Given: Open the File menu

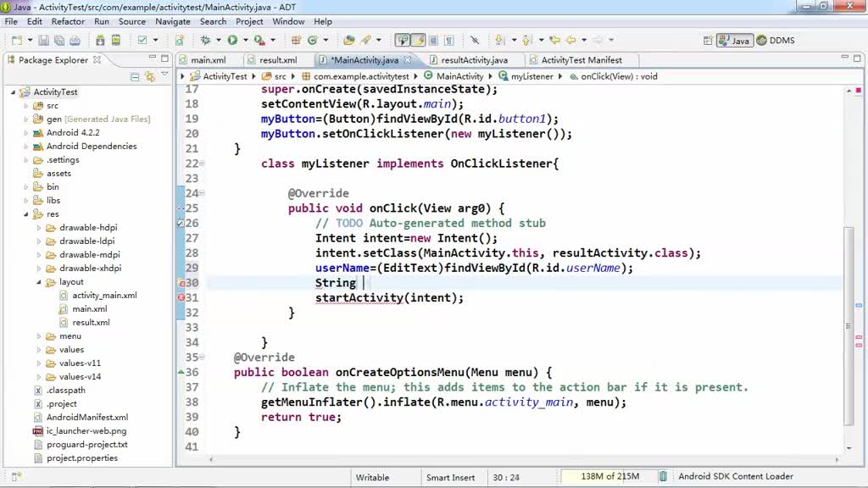Looking at the screenshot, I should (x=11, y=21).
